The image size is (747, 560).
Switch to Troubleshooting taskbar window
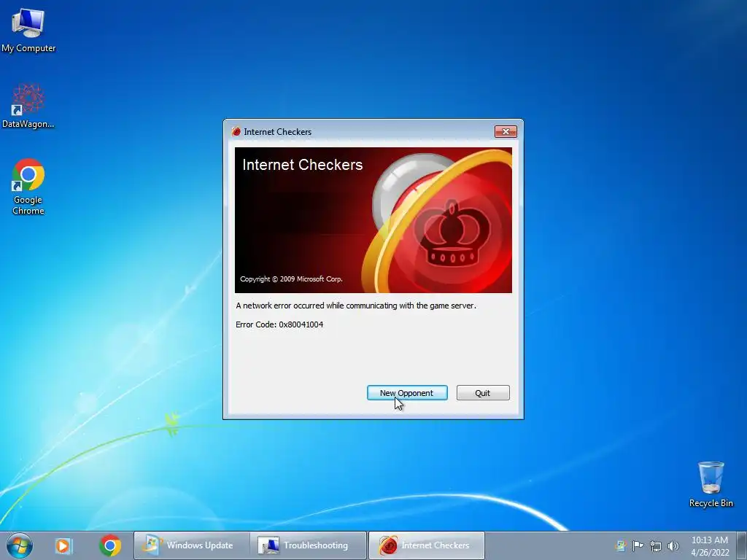click(309, 545)
